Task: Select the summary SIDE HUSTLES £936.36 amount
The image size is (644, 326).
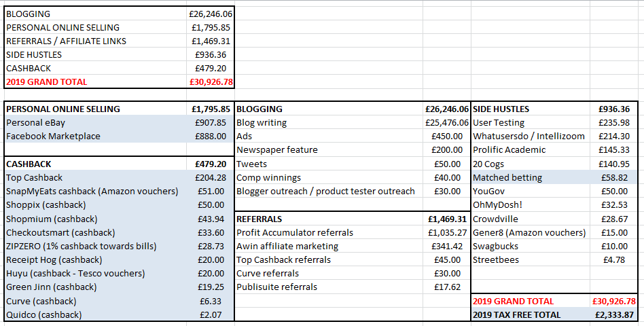Action: pos(211,54)
